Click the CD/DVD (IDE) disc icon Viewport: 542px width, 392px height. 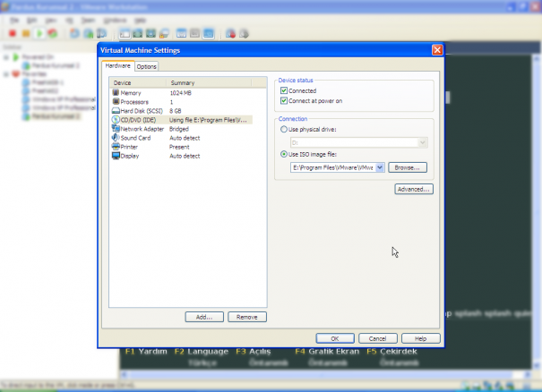point(116,120)
